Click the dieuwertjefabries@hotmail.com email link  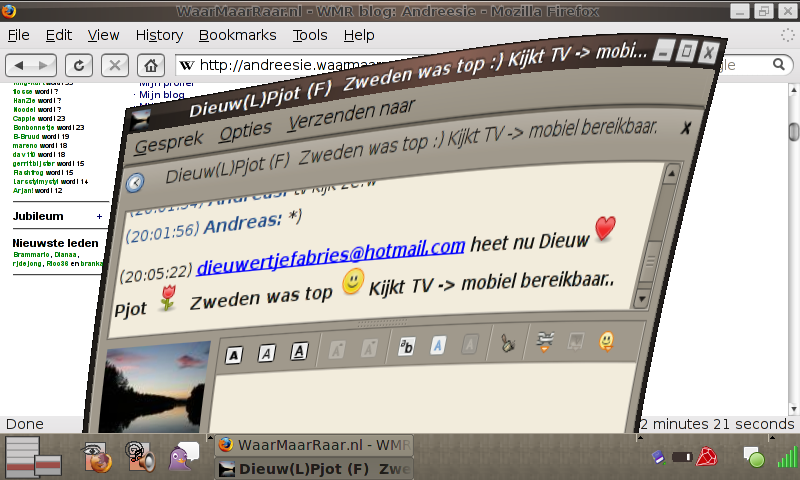point(331,258)
